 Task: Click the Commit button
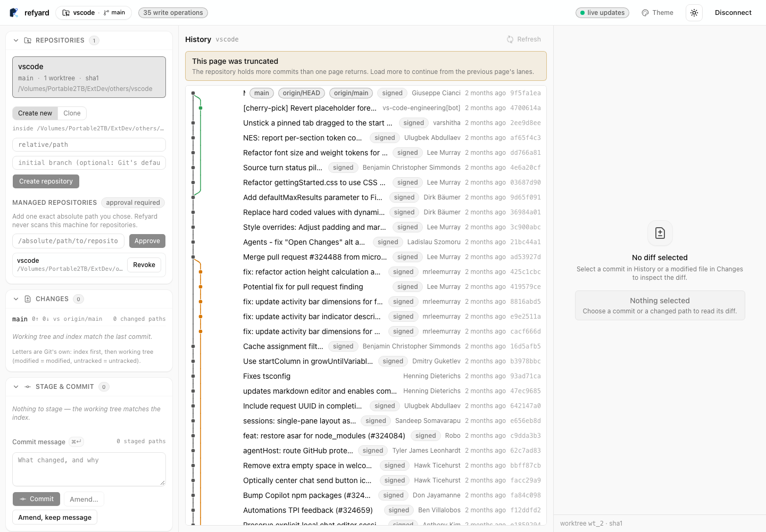tap(36, 499)
